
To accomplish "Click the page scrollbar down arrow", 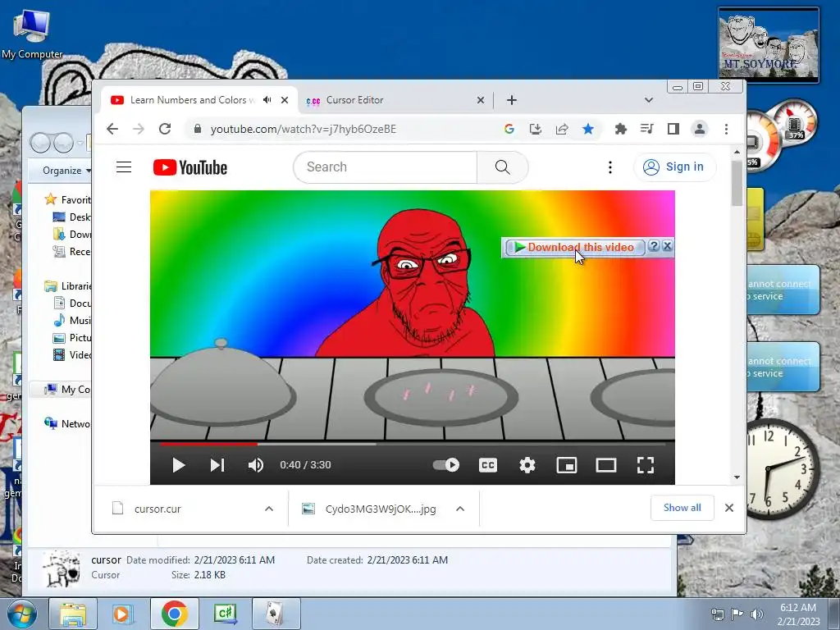I will click(x=737, y=477).
